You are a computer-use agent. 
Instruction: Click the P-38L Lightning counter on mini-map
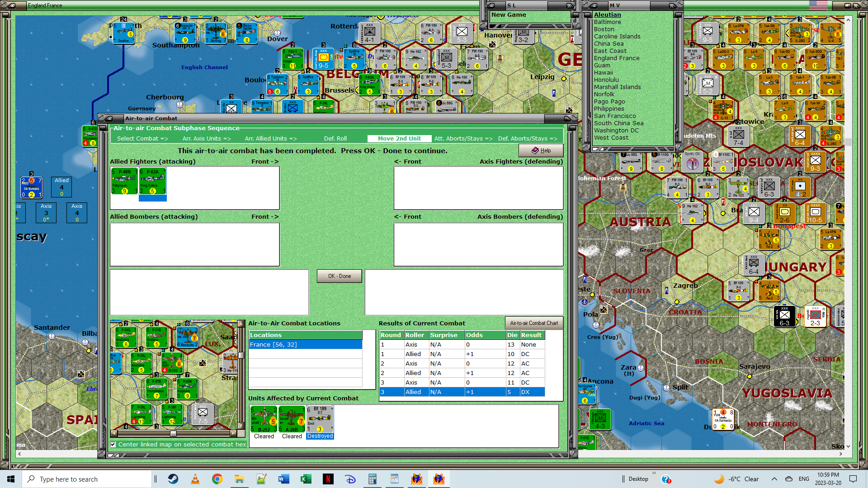(141, 414)
